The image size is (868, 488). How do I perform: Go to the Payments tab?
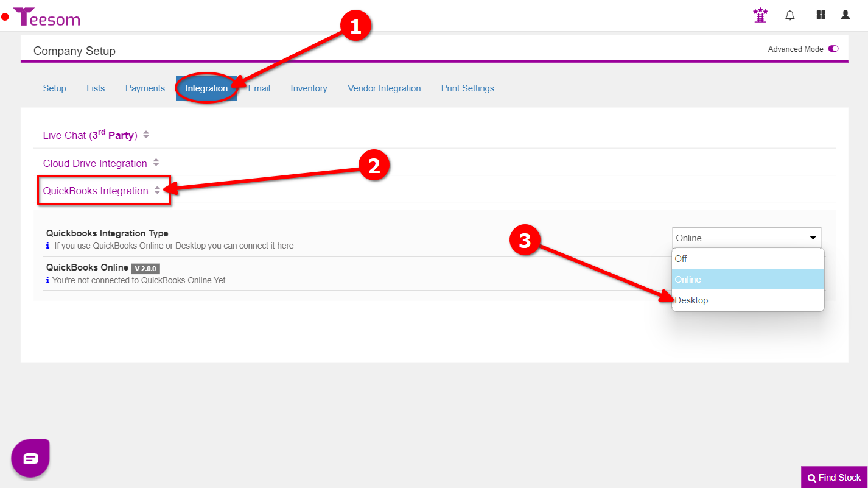click(x=145, y=88)
